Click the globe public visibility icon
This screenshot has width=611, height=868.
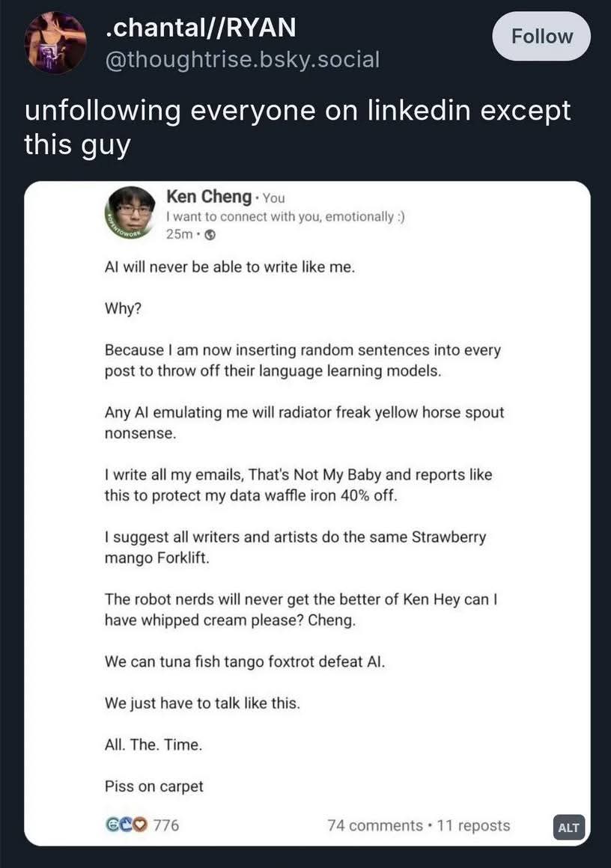pyautogui.click(x=210, y=234)
